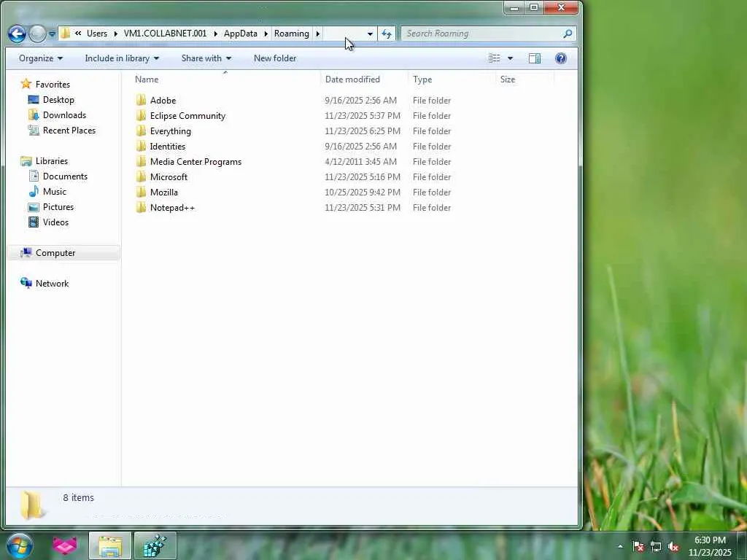Click the Help question mark icon
Viewport: 747px width, 560px height.
(x=561, y=58)
